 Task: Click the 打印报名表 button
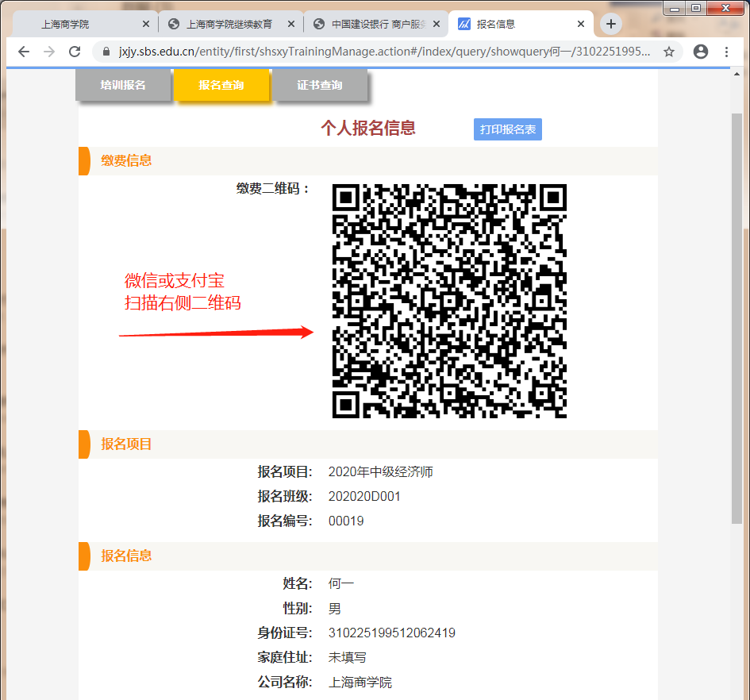pos(508,129)
